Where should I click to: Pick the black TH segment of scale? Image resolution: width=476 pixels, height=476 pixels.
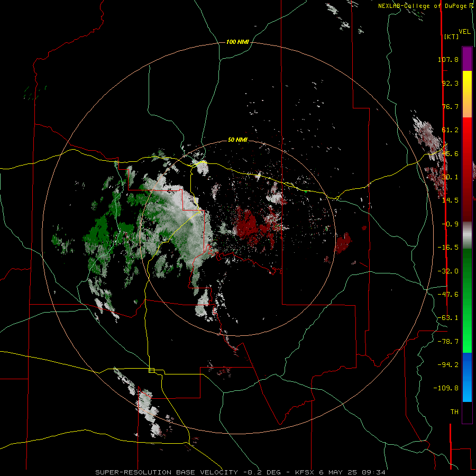[x=467, y=412]
